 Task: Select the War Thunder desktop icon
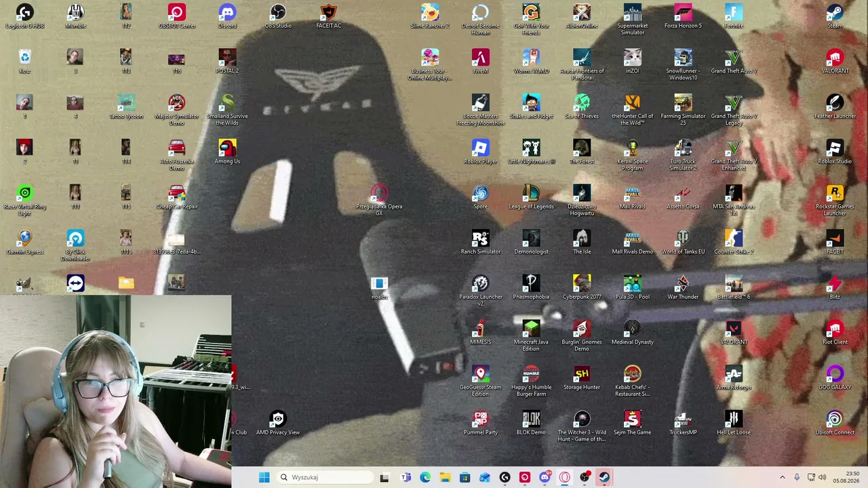point(683,288)
